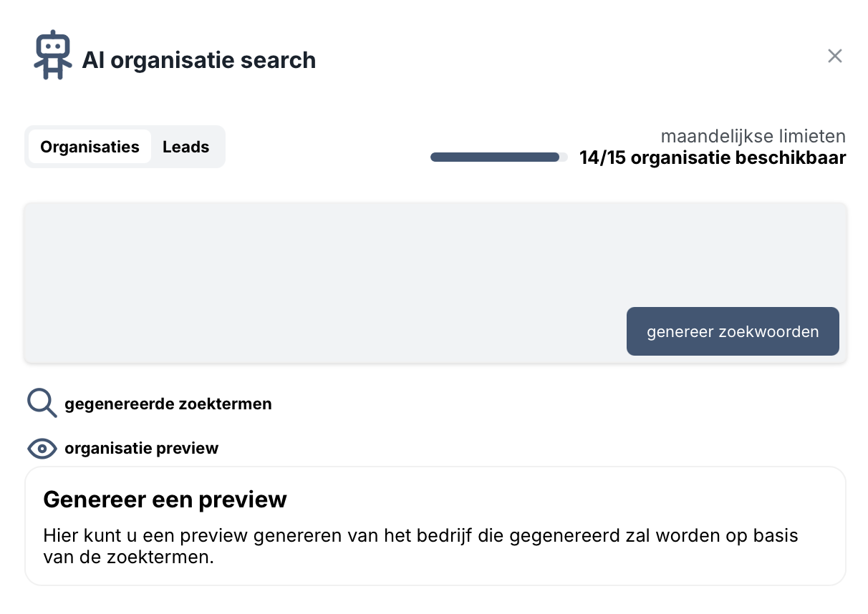Click the unfilled end of the limit bar
The width and height of the screenshot is (868, 614).
(x=564, y=157)
